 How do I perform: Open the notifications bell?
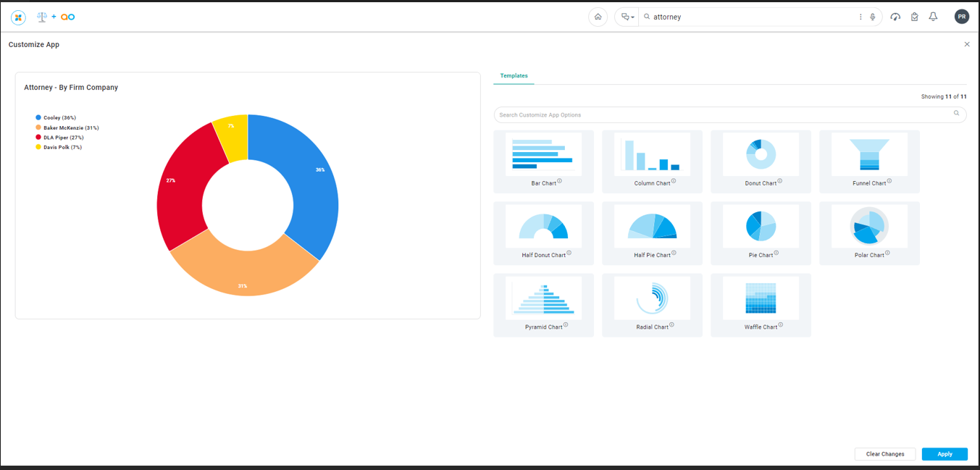coord(933,17)
